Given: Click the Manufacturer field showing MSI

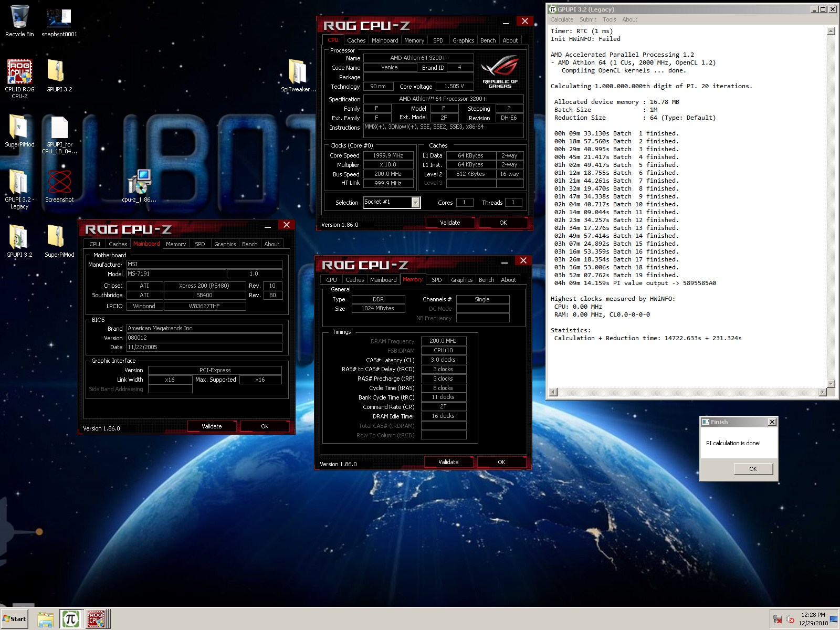Looking at the screenshot, I should tap(204, 264).
